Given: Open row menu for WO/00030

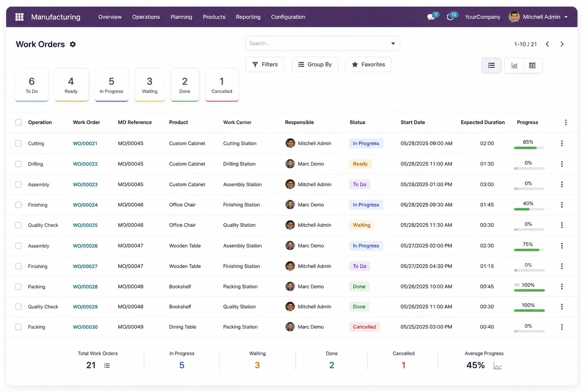Looking at the screenshot, I should click(x=562, y=327).
